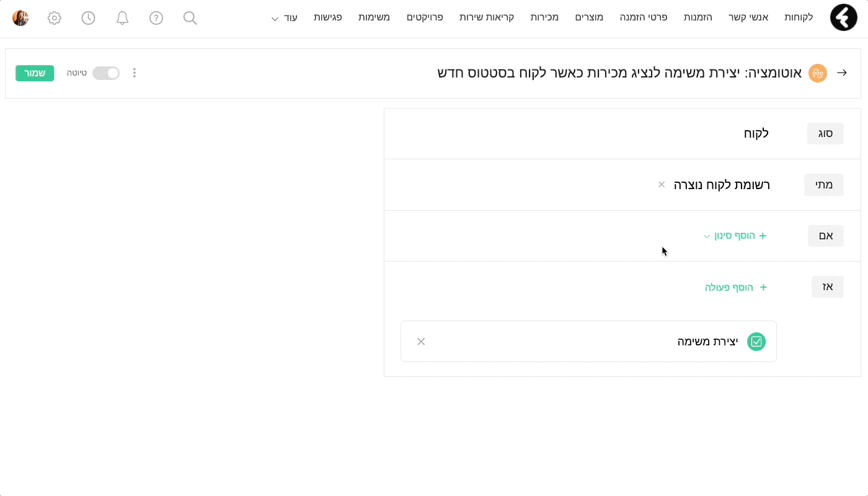Go to פרטי הזמנה in navigation
Screen dimensions: 868x496
click(x=644, y=17)
